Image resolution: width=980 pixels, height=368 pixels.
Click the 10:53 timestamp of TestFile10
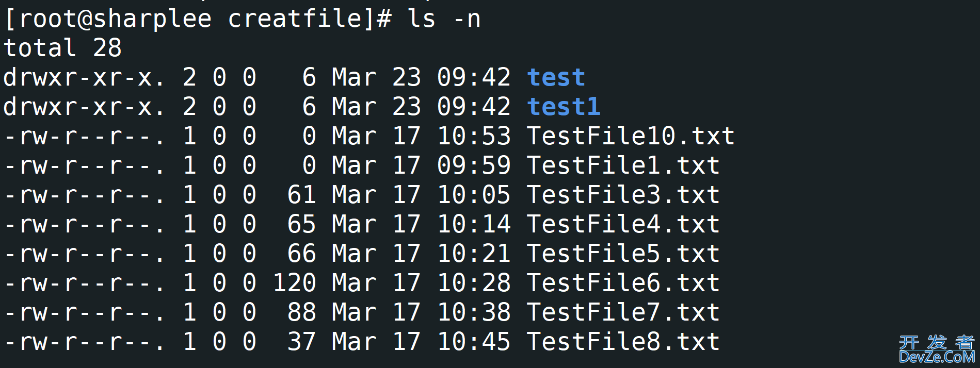click(x=474, y=137)
